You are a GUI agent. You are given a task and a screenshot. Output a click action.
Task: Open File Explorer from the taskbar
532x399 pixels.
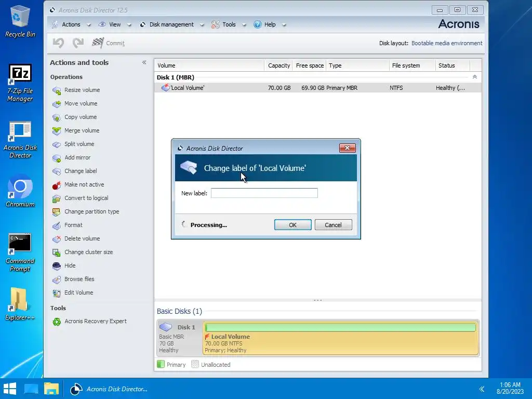pyautogui.click(x=51, y=389)
